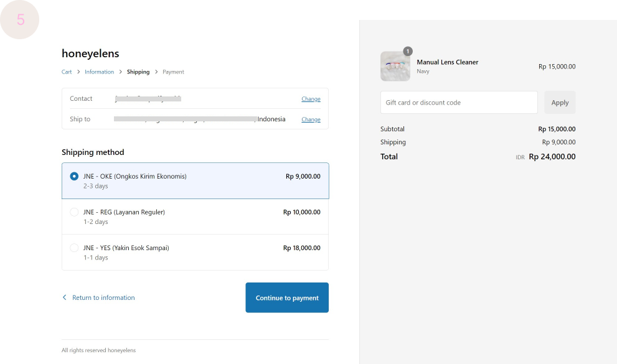617x364 pixels.
Task: Choose JNE - YES (Yakin Esok Sampai) option
Action: (75, 248)
